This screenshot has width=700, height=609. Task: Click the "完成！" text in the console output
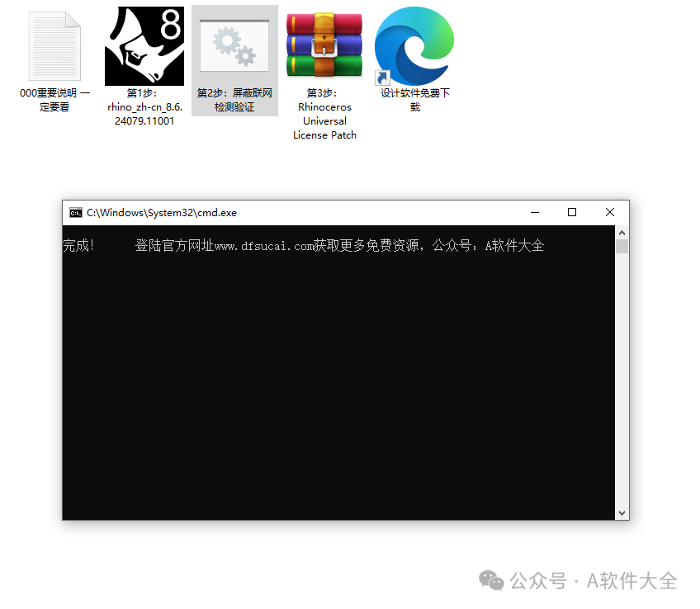coord(79,245)
